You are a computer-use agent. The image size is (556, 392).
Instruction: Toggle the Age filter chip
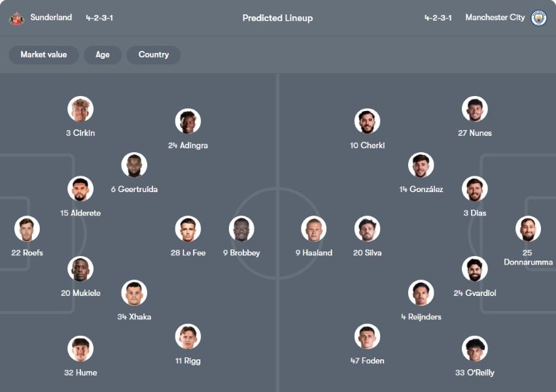103,55
